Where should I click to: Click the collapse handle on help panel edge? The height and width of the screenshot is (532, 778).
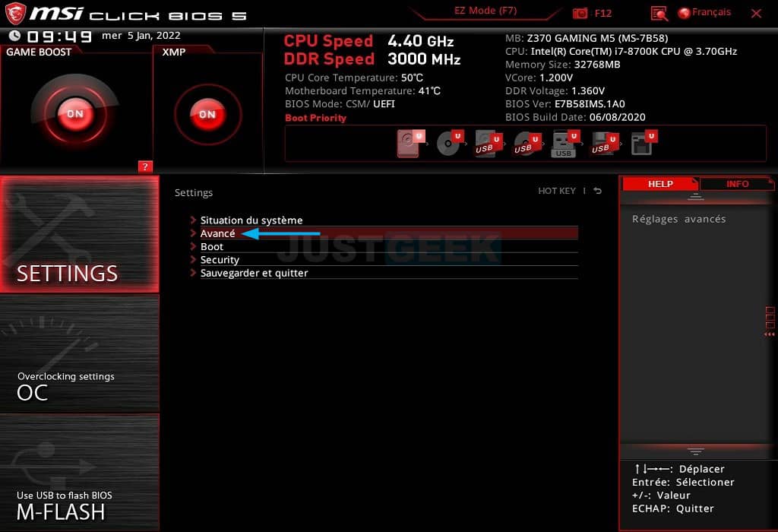(x=770, y=322)
